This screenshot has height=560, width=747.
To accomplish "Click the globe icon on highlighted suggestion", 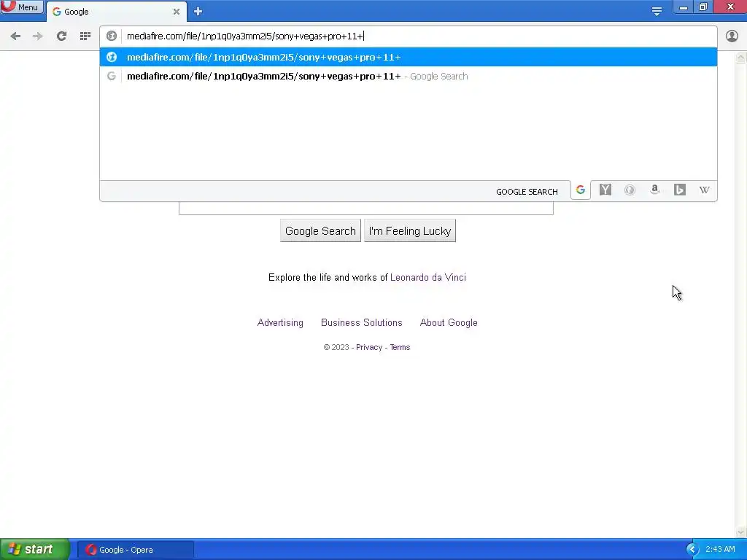I will coord(112,57).
